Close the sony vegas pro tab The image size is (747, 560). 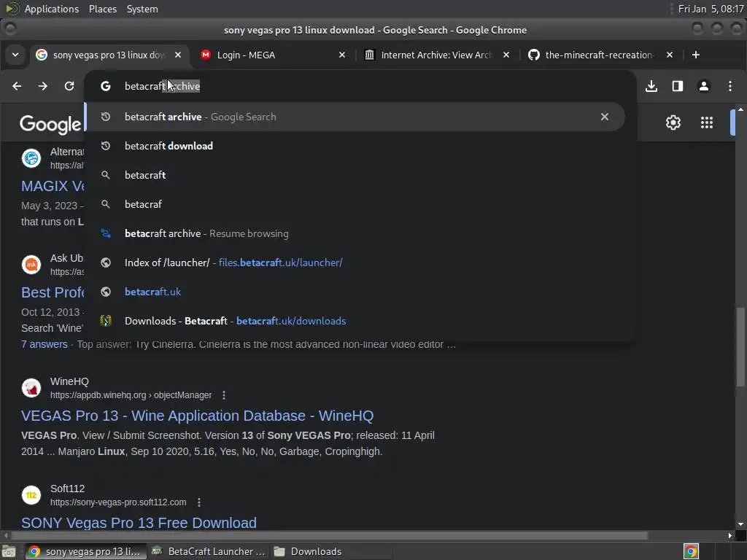point(178,55)
